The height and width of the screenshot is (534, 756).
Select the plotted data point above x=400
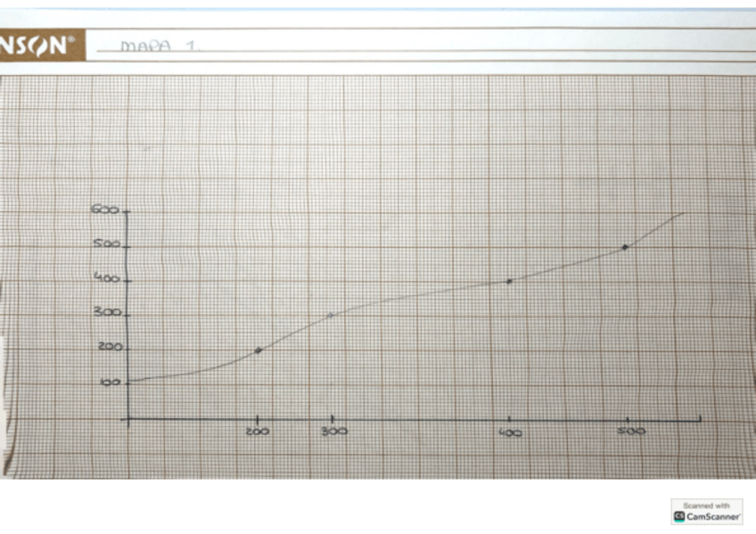509,281
